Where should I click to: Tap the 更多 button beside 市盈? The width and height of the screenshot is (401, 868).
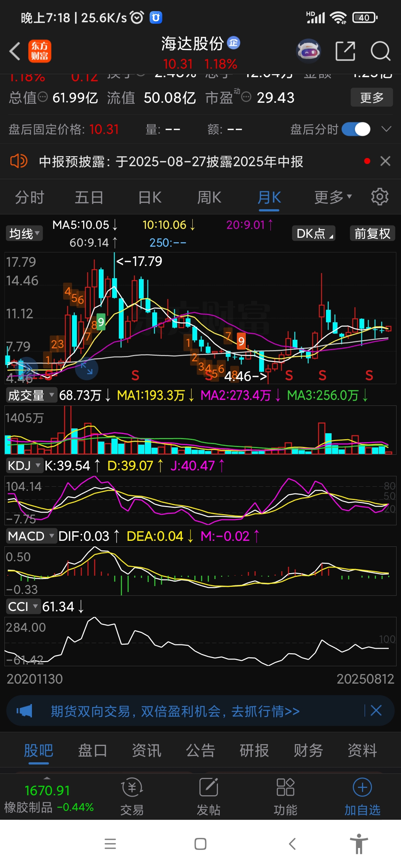[372, 98]
